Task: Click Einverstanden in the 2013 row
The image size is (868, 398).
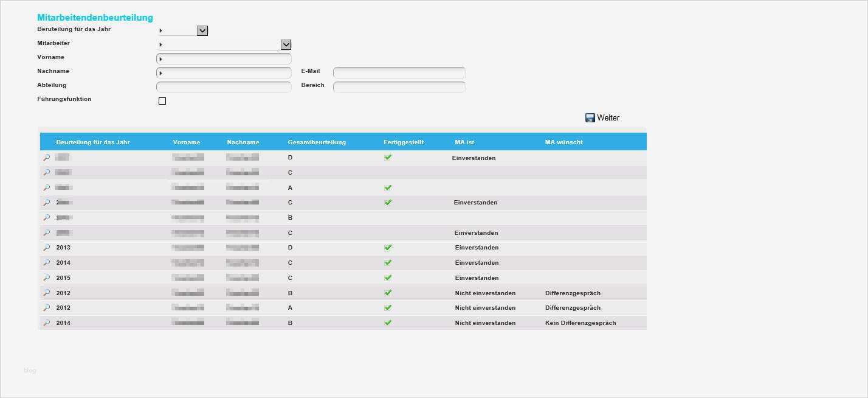Action: pyautogui.click(x=477, y=248)
